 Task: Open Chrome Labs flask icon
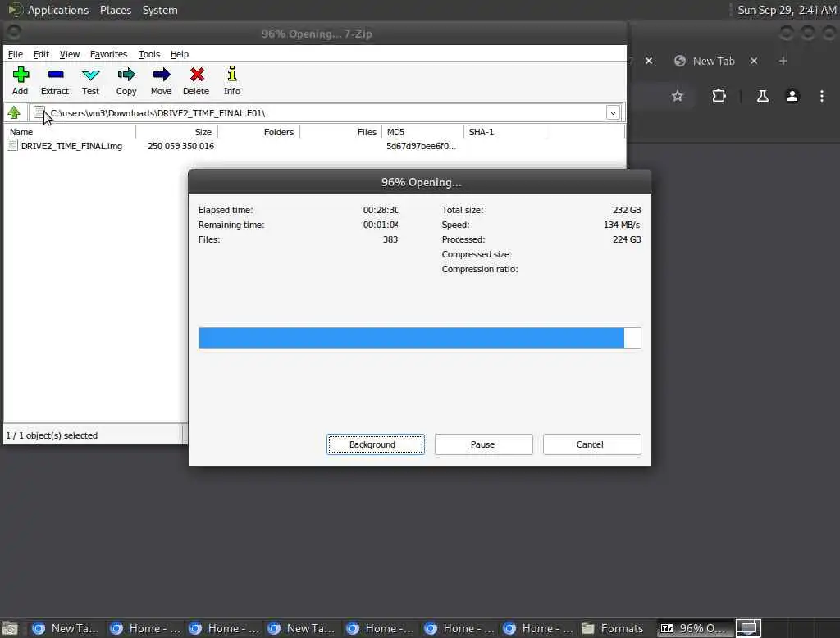tap(762, 96)
